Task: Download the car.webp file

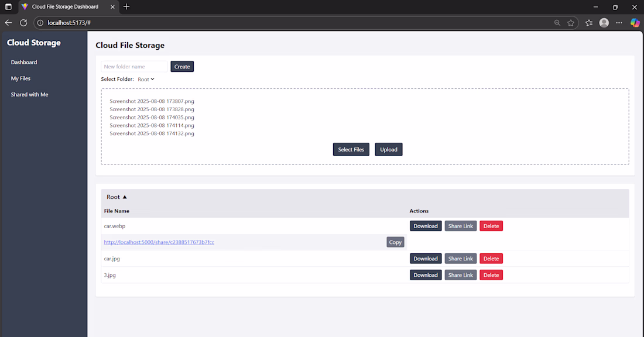Action: (426, 226)
